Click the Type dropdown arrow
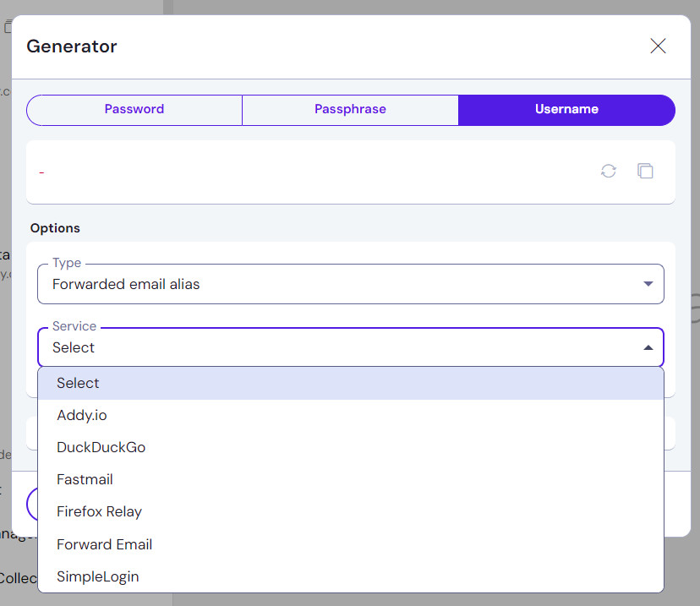 tap(648, 284)
